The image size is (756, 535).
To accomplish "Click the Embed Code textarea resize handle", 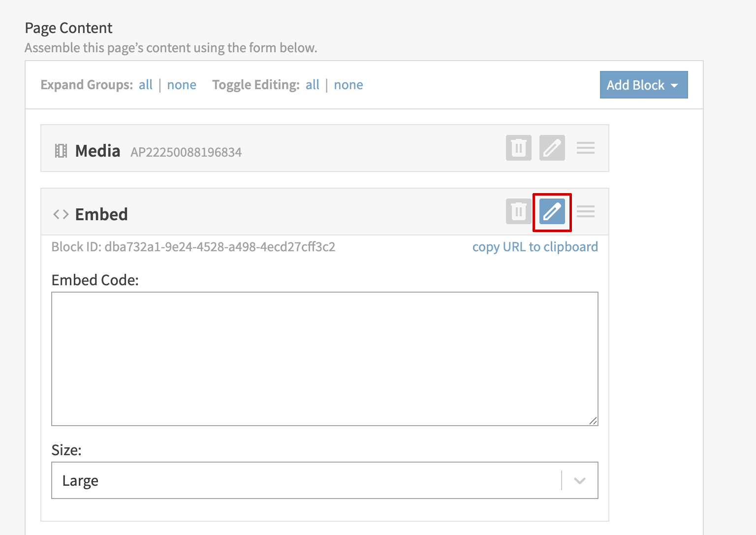I will coord(594,421).
